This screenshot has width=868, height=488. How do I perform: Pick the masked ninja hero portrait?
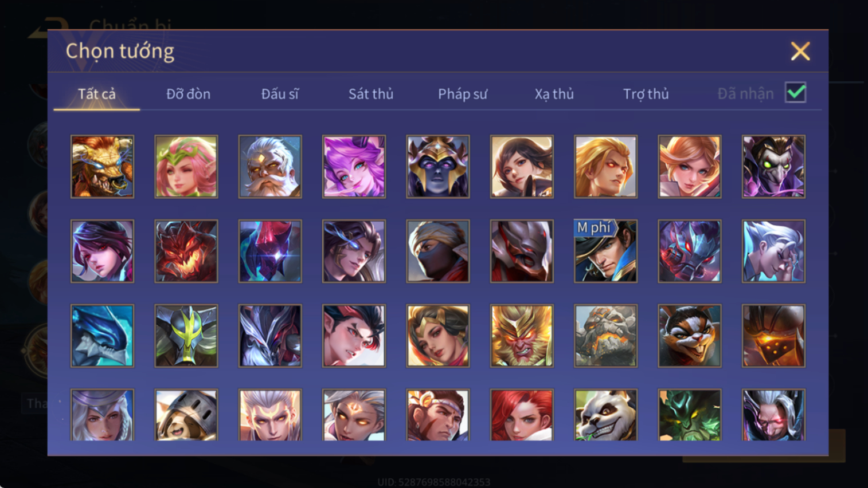[x=438, y=251]
